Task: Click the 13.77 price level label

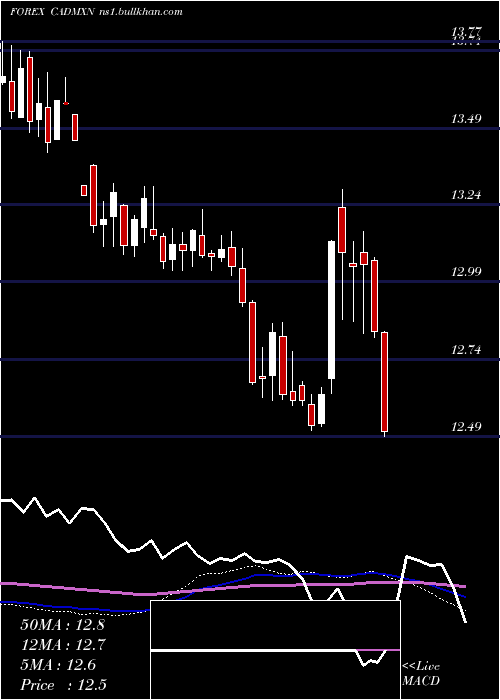Action: [466, 32]
